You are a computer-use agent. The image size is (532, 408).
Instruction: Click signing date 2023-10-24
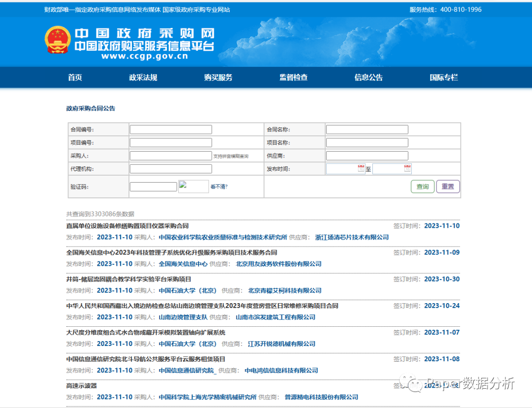(442, 306)
